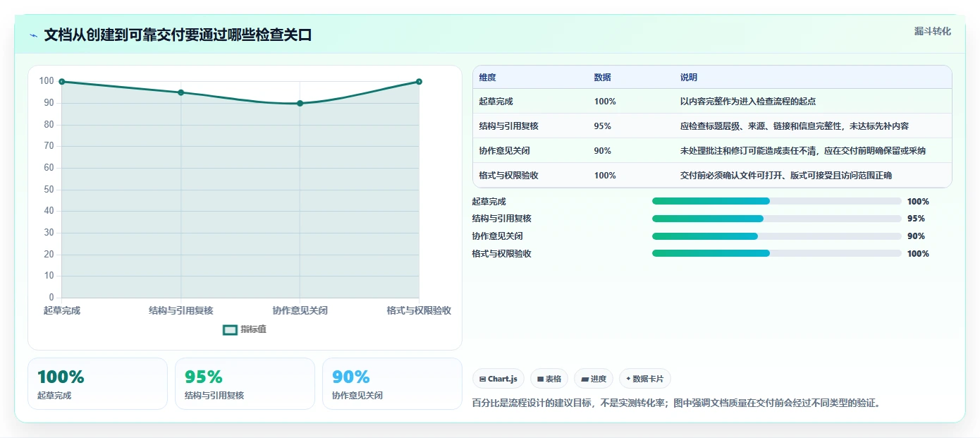The image size is (980, 438).
Task: Click the description starting 未处理批注和修订
Action: tap(802, 151)
